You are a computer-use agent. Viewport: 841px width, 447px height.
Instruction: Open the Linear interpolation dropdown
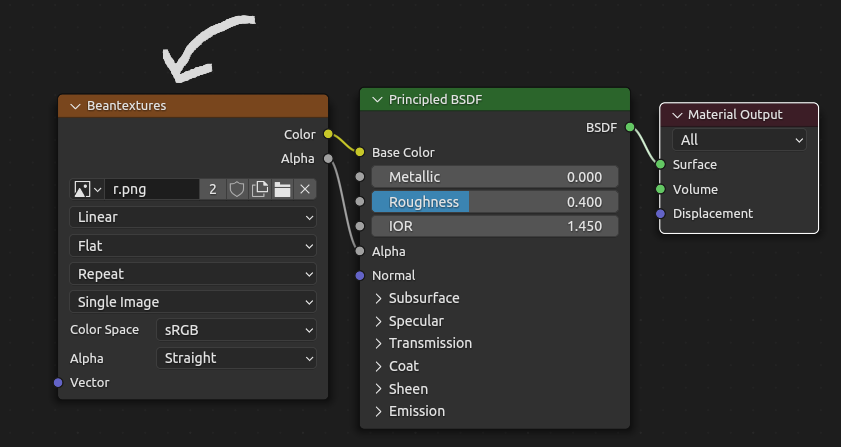point(193,217)
